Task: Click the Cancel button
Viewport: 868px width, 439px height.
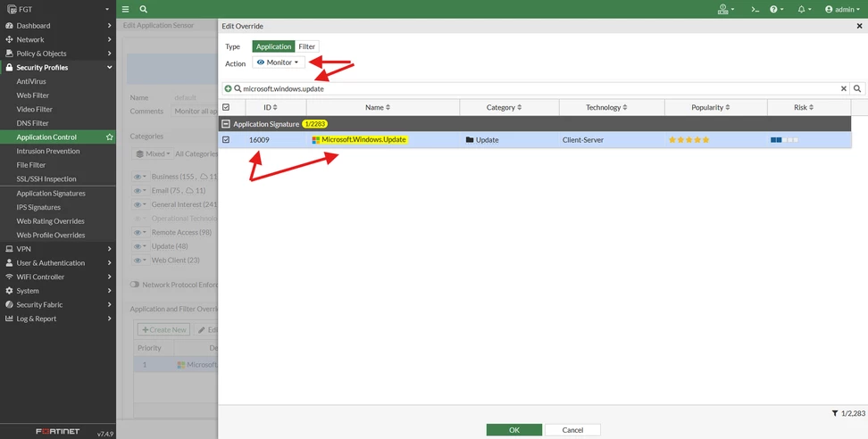Action: coord(572,429)
